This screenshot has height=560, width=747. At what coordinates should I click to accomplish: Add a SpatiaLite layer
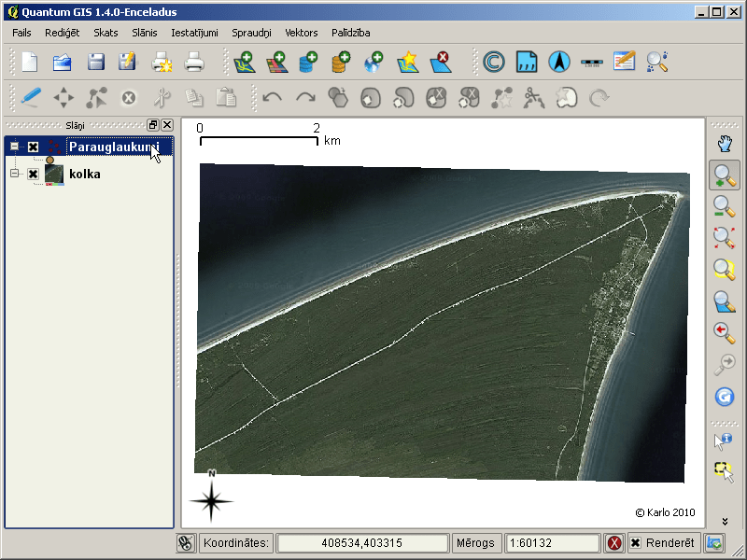pos(341,62)
